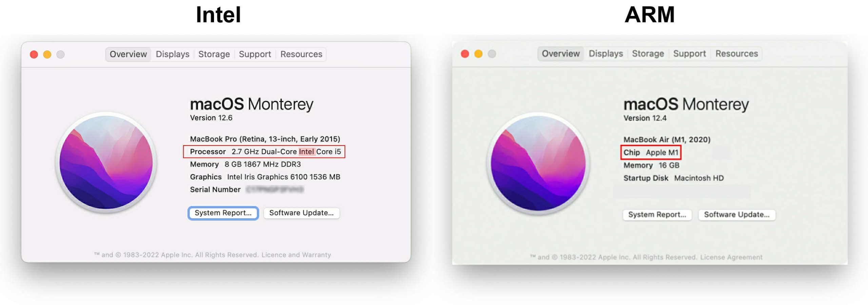Screen dimensions: 868x305
Task: Minimize the ARM About This Mac window
Action: [478, 54]
